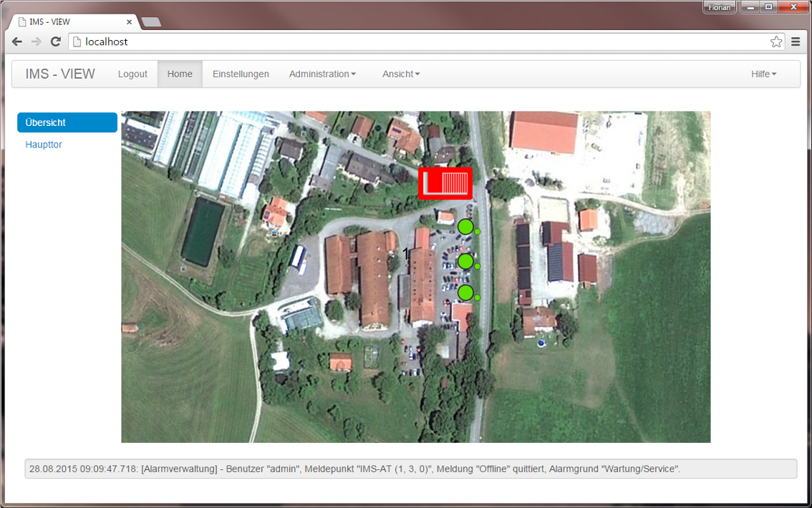This screenshot has height=508, width=812.
Task: Open the Haupttor sidebar entry
Action: pos(44,145)
